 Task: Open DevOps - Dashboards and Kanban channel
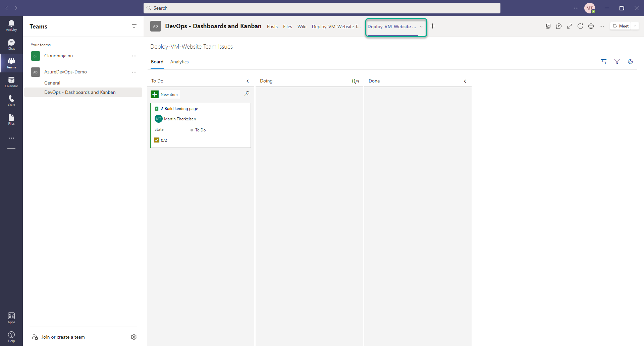click(83, 92)
